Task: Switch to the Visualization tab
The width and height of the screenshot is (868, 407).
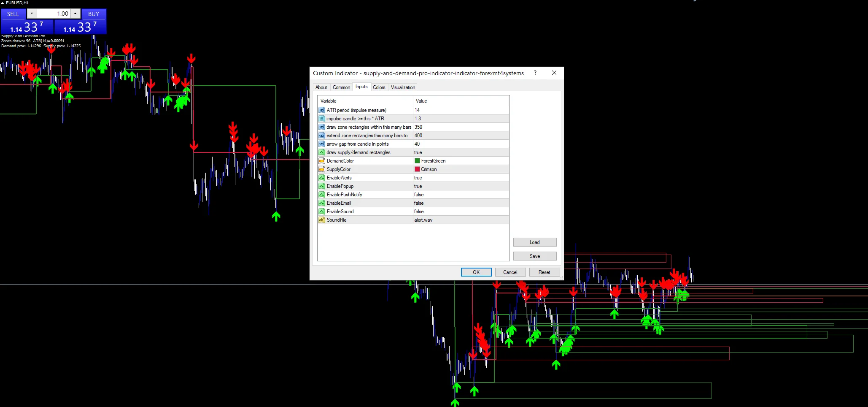Action: [x=403, y=87]
